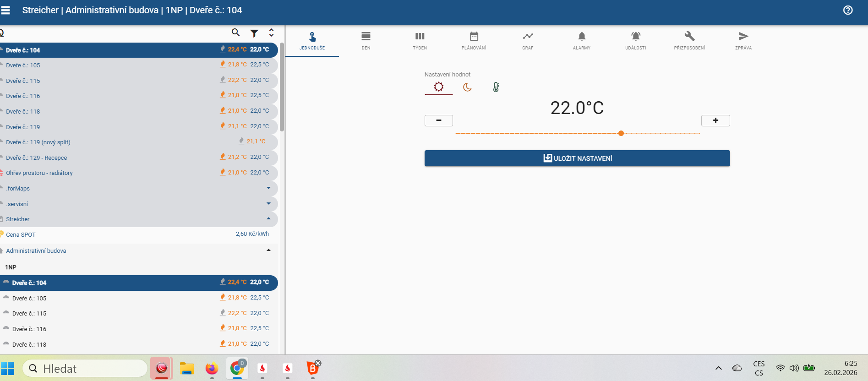Switch to the Plánování tab
The height and width of the screenshot is (381, 868).
[474, 40]
